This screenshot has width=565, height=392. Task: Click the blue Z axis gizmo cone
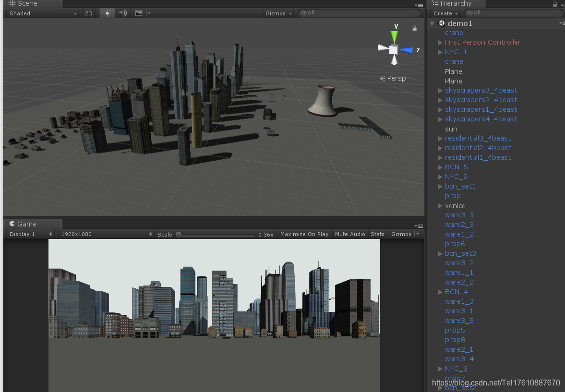407,50
